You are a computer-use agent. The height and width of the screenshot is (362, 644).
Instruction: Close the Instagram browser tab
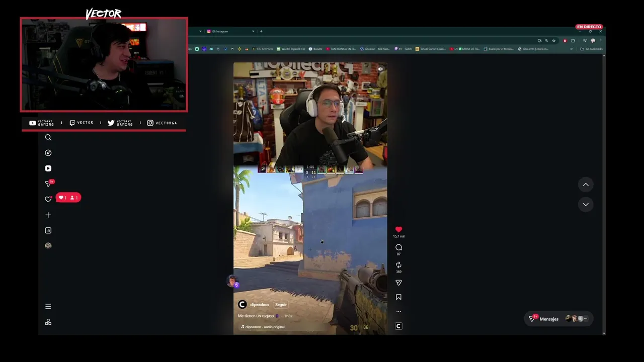253,31
